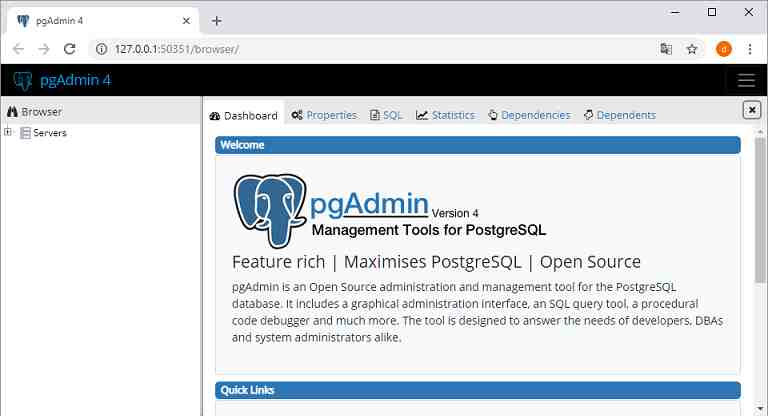Image resolution: width=768 pixels, height=416 pixels.
Task: Click the browser forward arrow
Action: [44, 49]
